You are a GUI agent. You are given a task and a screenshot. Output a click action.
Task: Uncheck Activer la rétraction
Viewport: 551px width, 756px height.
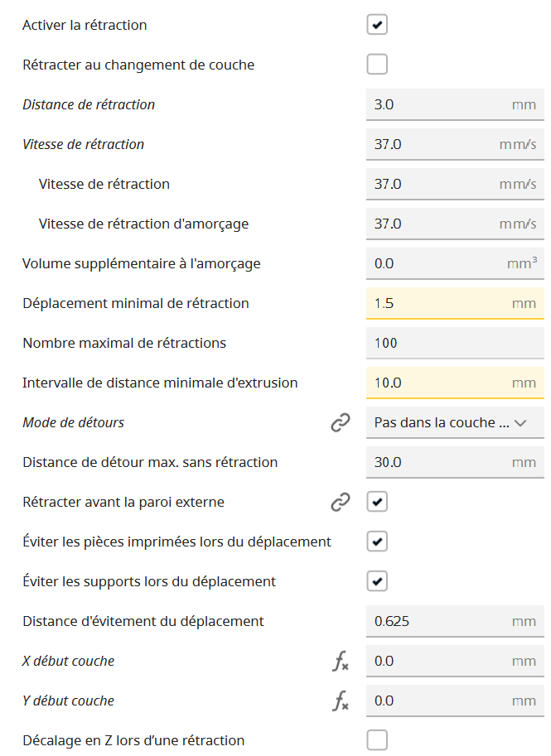tap(377, 25)
